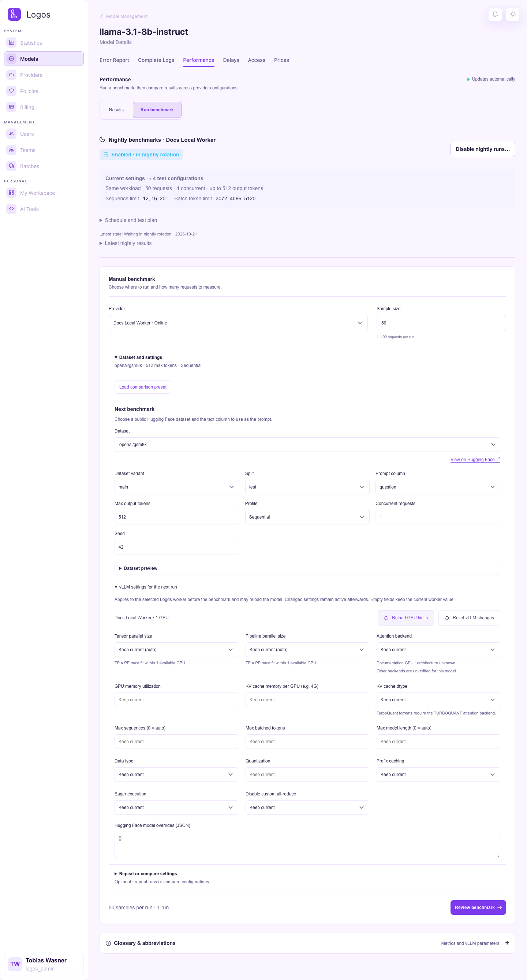Open Users via its people icon

pos(11,134)
